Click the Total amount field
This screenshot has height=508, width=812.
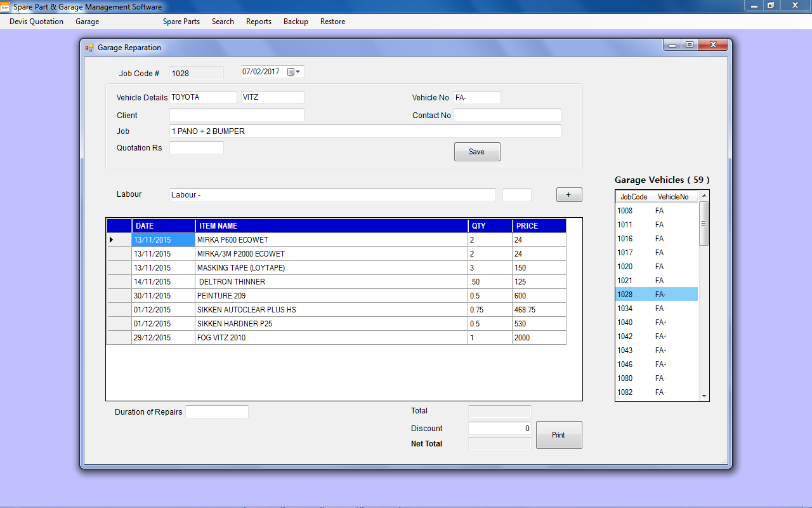click(500, 411)
